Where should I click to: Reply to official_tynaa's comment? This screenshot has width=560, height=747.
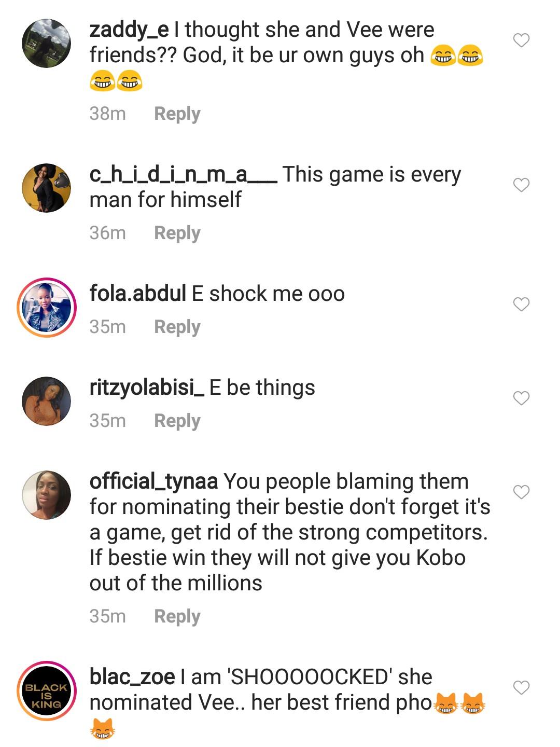click(x=177, y=616)
